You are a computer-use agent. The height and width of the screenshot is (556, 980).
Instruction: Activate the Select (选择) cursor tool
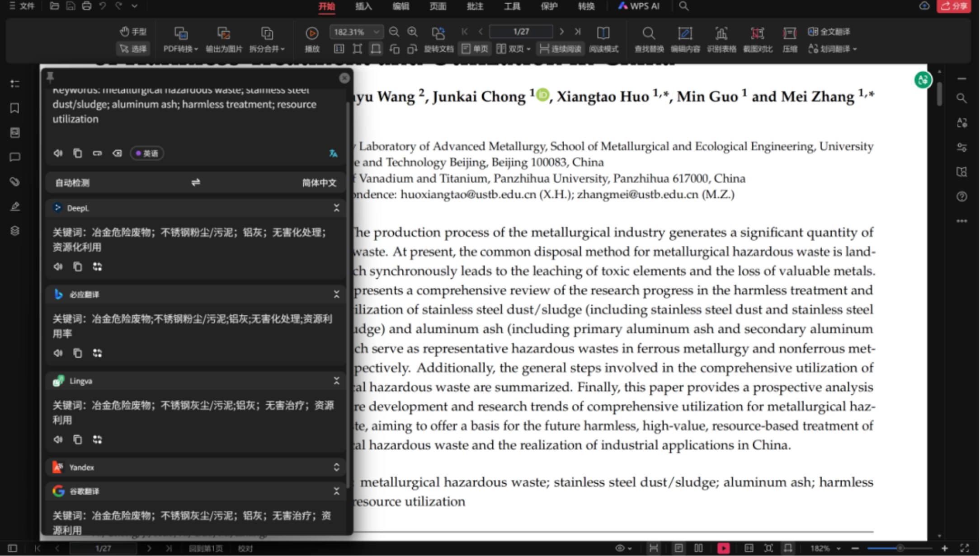coord(133,49)
